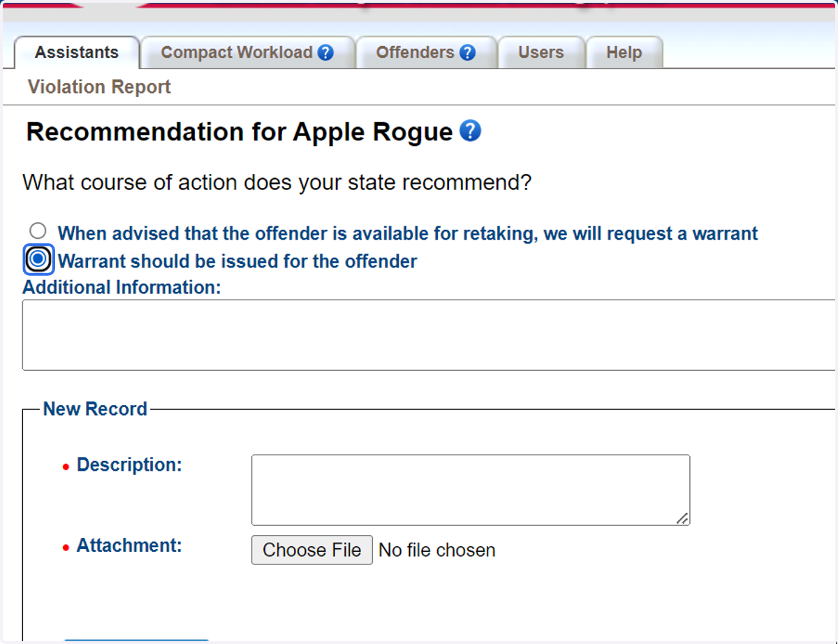
Task: Focus the Description text box
Action: point(471,490)
